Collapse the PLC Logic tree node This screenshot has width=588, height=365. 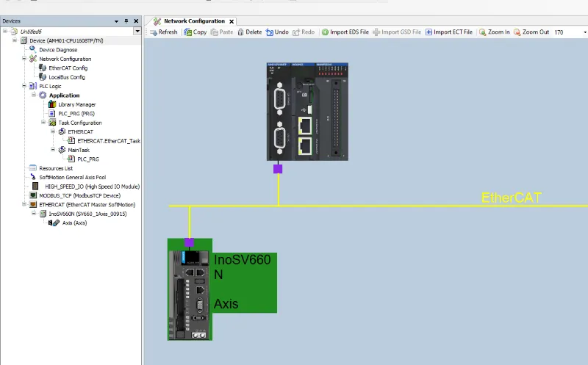pos(24,86)
